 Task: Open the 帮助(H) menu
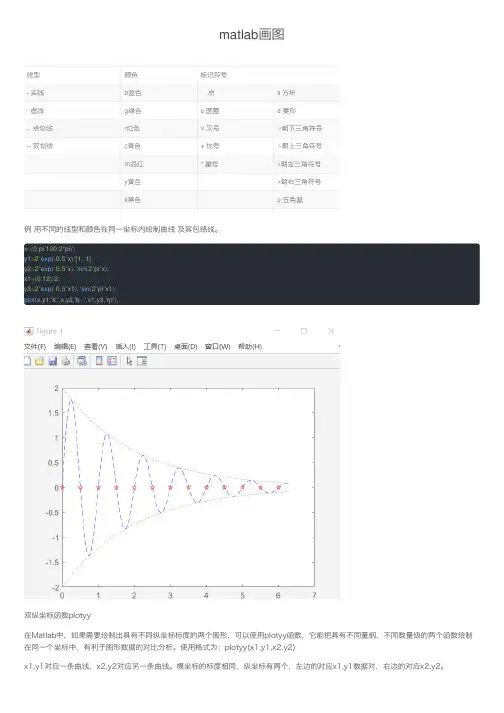click(250, 346)
